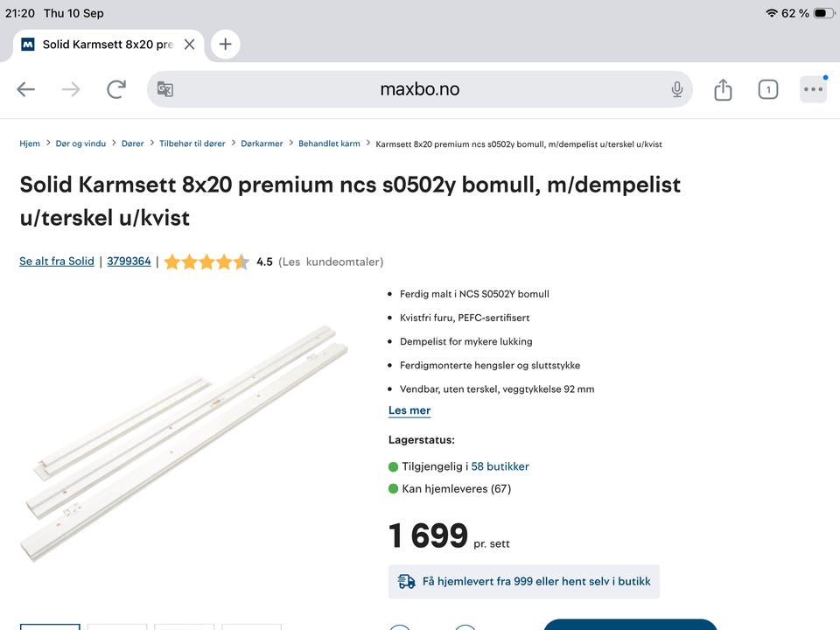The image size is (840, 630).
Task: Close the Solid Karmsett tab
Action: click(189, 45)
